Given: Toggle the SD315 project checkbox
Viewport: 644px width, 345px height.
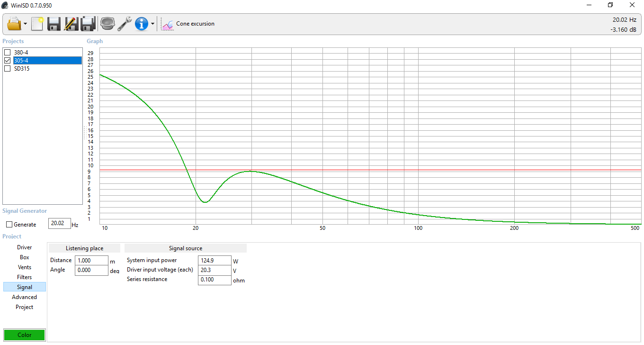Looking at the screenshot, I should pos(7,68).
